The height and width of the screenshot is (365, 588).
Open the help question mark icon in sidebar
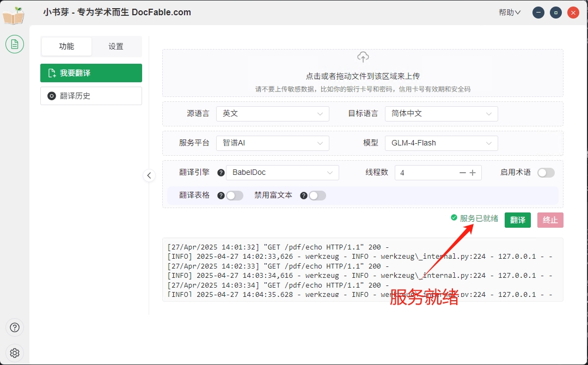click(x=15, y=327)
